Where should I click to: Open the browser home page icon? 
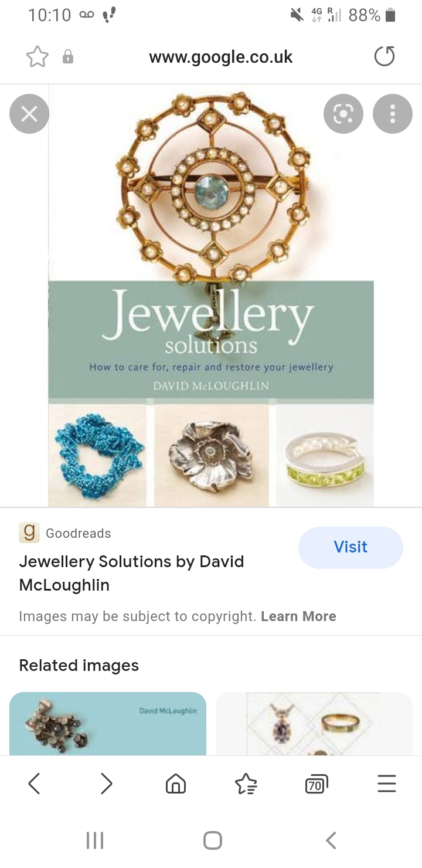176,784
